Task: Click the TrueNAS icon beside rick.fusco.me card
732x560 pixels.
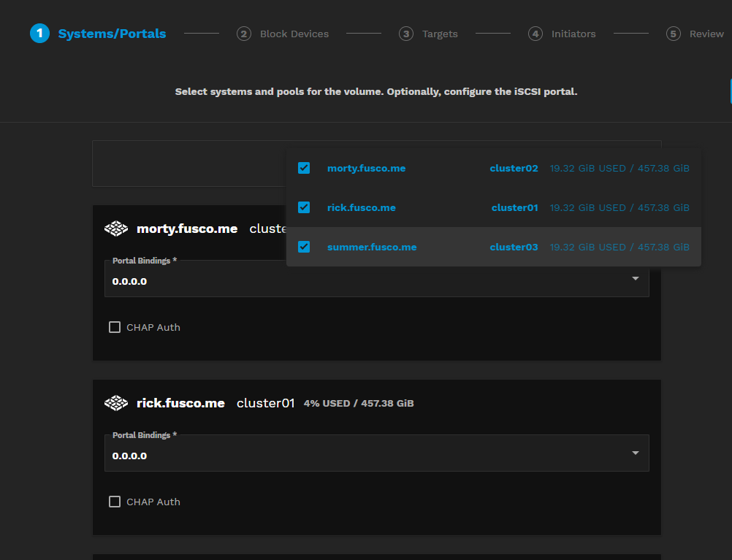Action: 115,403
